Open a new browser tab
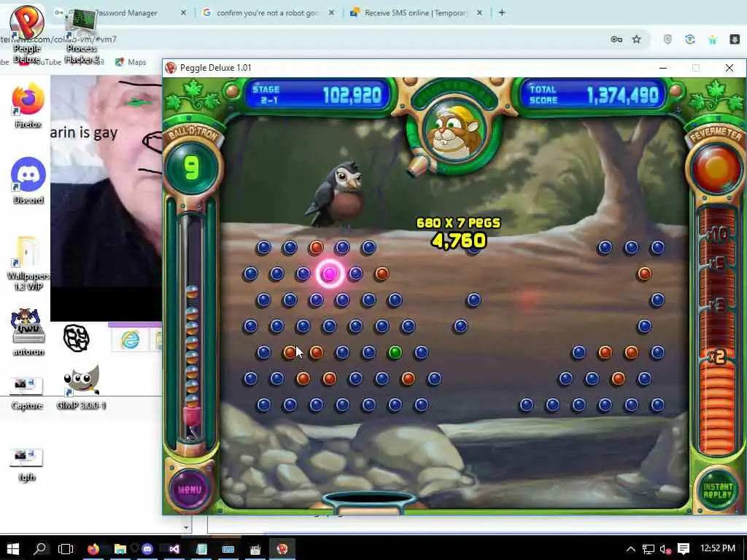 pos(502,13)
